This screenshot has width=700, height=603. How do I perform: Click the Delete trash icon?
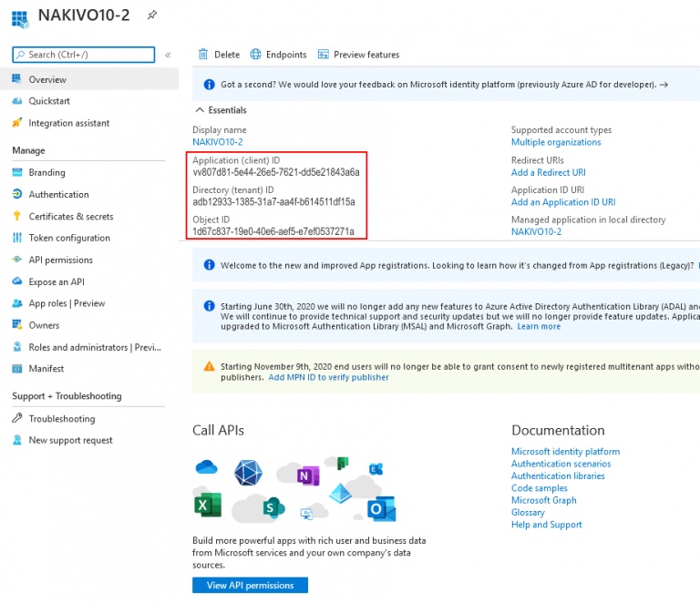[203, 55]
